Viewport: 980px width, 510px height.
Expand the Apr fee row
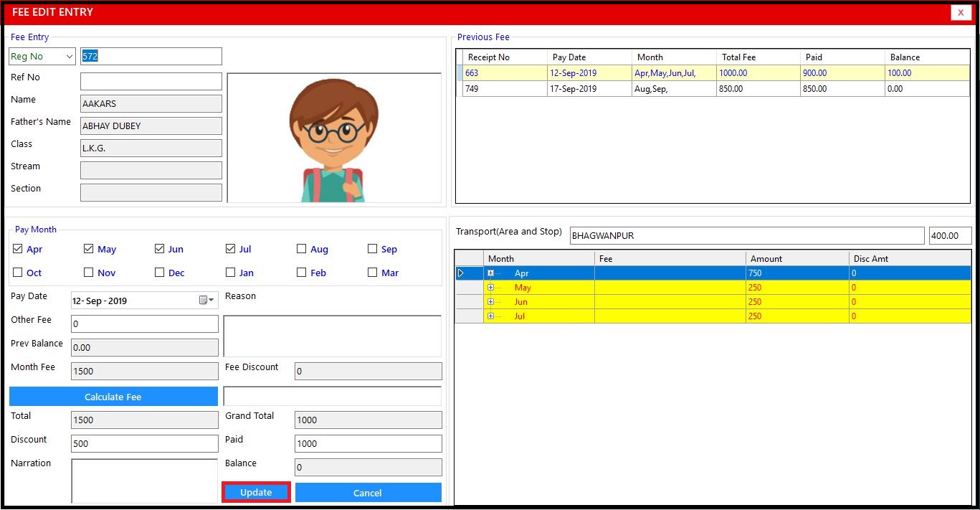(x=491, y=273)
